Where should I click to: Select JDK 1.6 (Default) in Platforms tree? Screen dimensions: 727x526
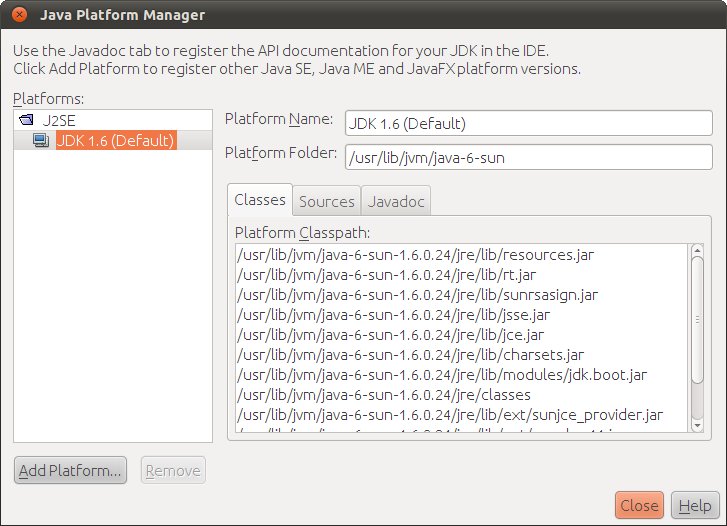pos(116,140)
